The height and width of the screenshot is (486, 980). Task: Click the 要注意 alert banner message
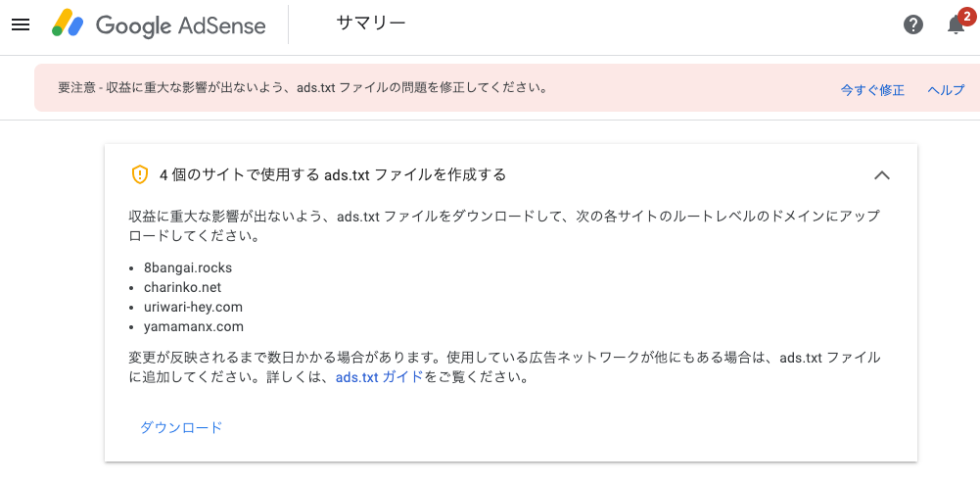click(x=303, y=88)
